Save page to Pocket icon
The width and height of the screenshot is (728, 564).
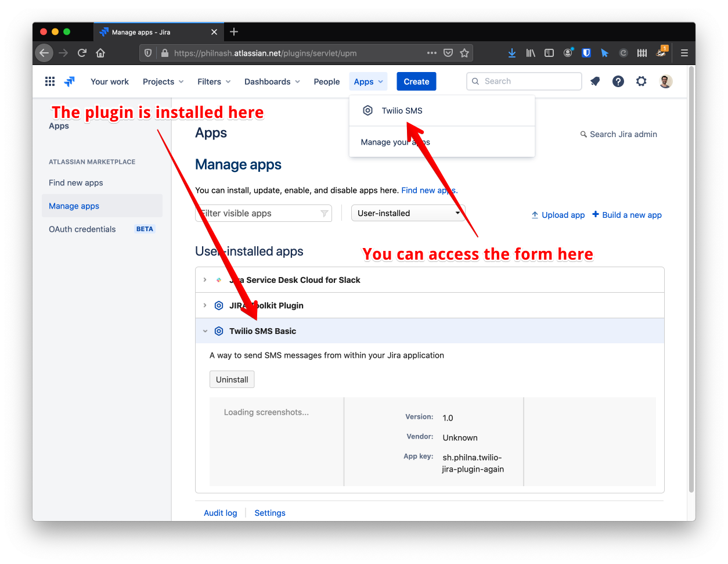coord(448,53)
